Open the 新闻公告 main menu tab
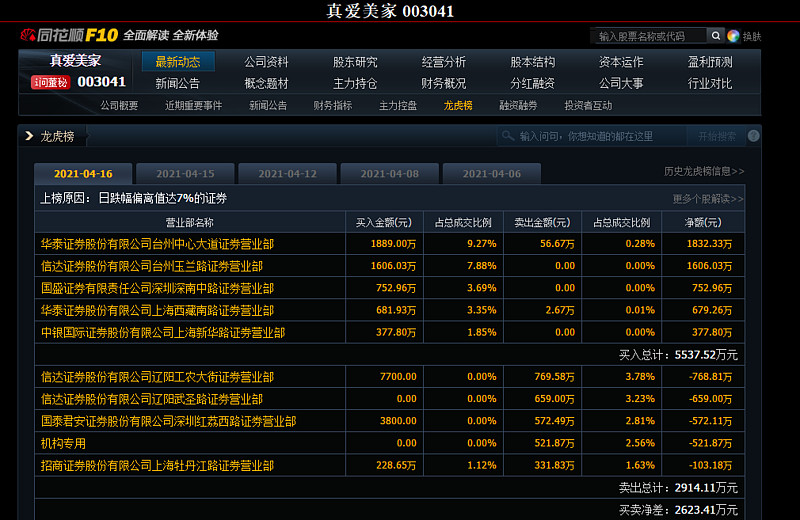 [178, 83]
